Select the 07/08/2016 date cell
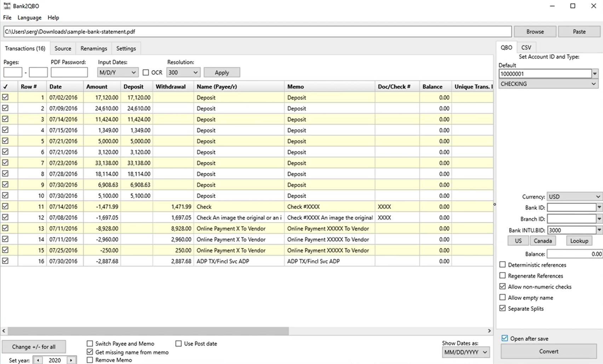 click(65, 218)
